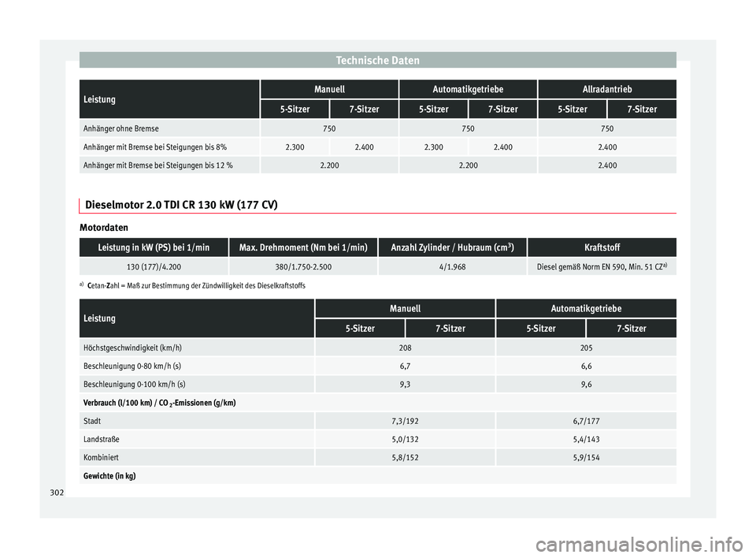Image resolution: width=756 pixels, height=558 pixels.
Task: Click 'Anhänger ohne Bremse' row label
Action: pyautogui.click(x=121, y=128)
